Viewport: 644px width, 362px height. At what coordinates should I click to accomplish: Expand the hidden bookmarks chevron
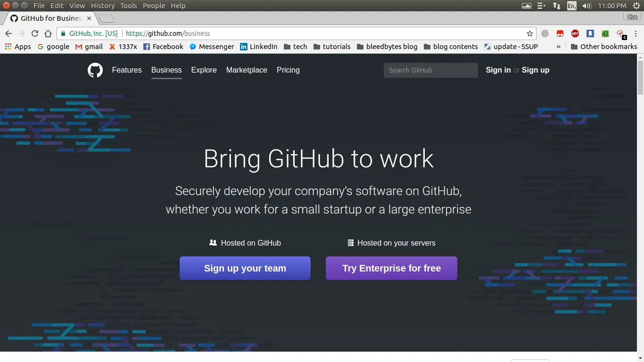coord(559,47)
